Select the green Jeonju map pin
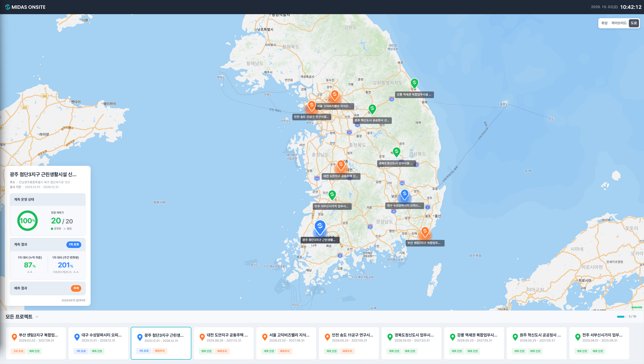The height and width of the screenshot is (364, 644). pos(332,195)
